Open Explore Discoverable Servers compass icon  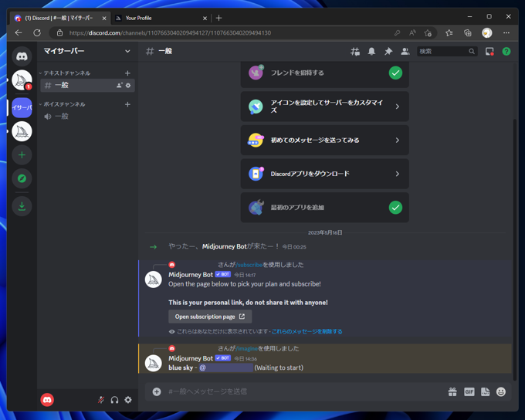coord(22,178)
